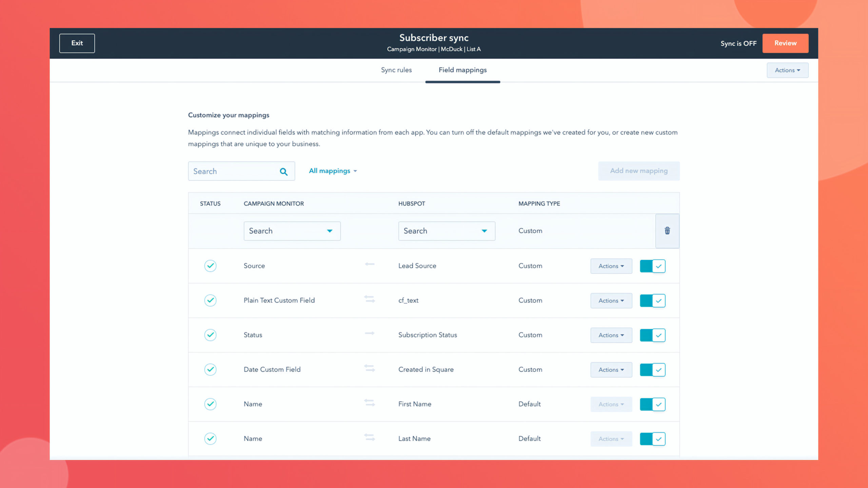Click the 'Created in Square' cell
This screenshot has height=488, width=868.
[x=426, y=370]
